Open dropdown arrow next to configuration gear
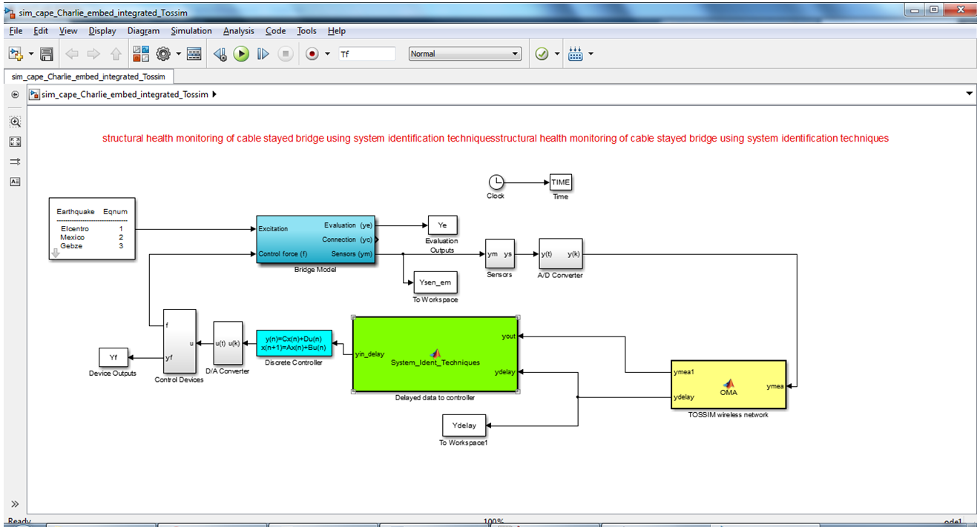The image size is (980, 527). 178,54
